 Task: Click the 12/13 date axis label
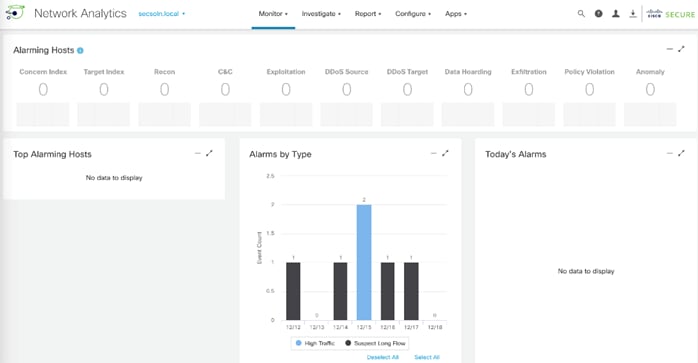(x=317, y=327)
